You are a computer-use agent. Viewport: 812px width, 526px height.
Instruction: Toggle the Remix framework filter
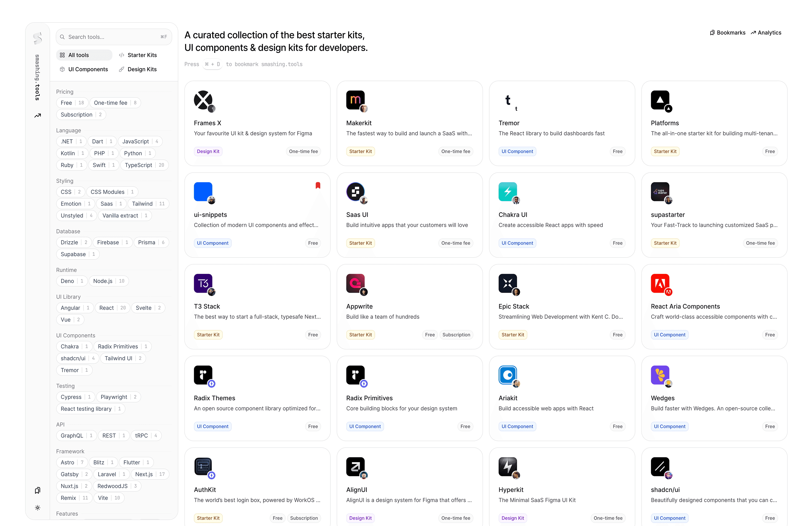(74, 498)
